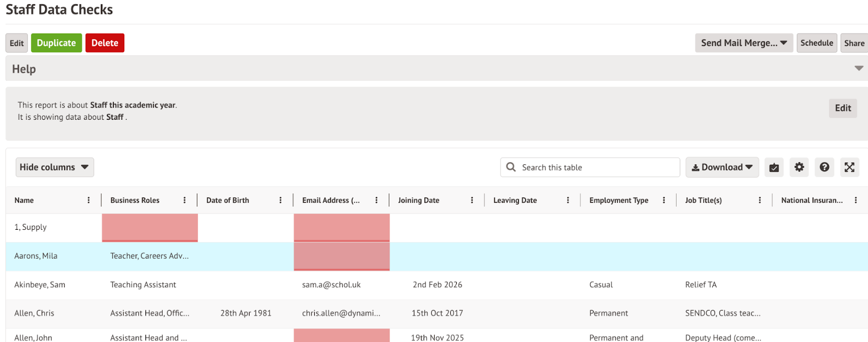The height and width of the screenshot is (342, 868).
Task: Click the Schedule button
Action: pyautogui.click(x=816, y=43)
